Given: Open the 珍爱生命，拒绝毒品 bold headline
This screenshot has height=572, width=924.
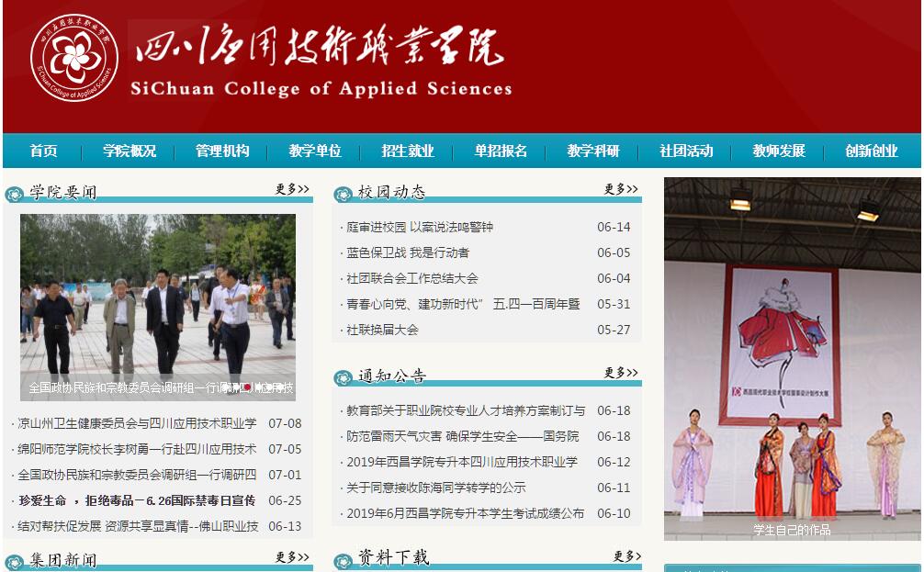Looking at the screenshot, I should coord(137,500).
